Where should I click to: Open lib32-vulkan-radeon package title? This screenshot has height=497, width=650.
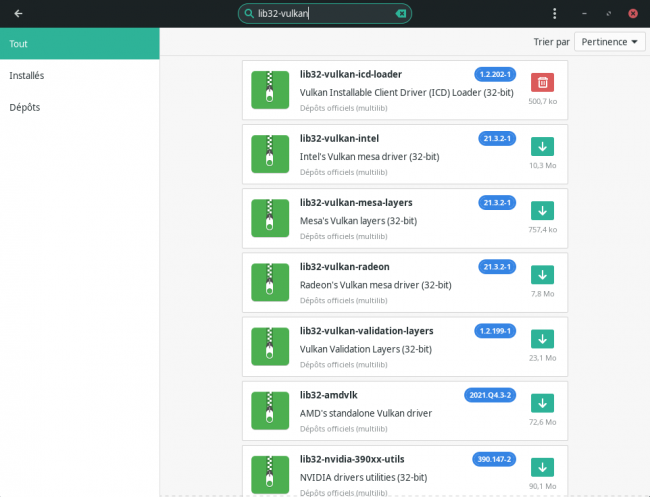point(344,267)
